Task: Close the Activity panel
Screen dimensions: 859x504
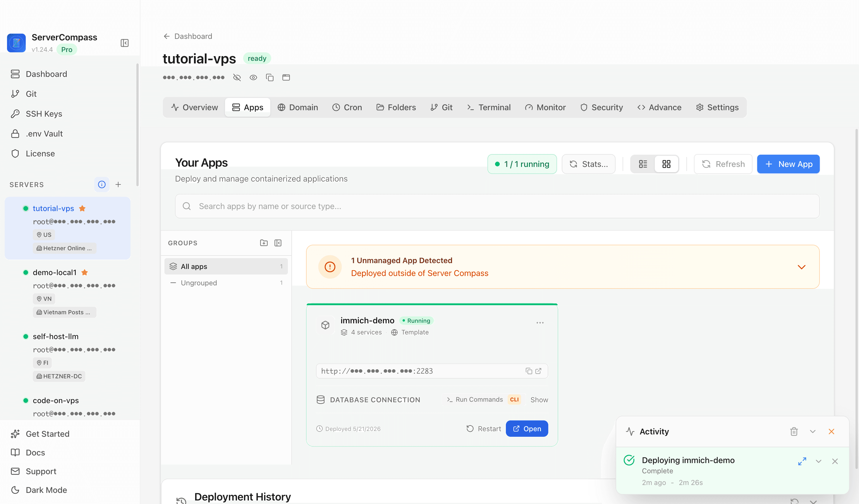Action: pos(831,431)
